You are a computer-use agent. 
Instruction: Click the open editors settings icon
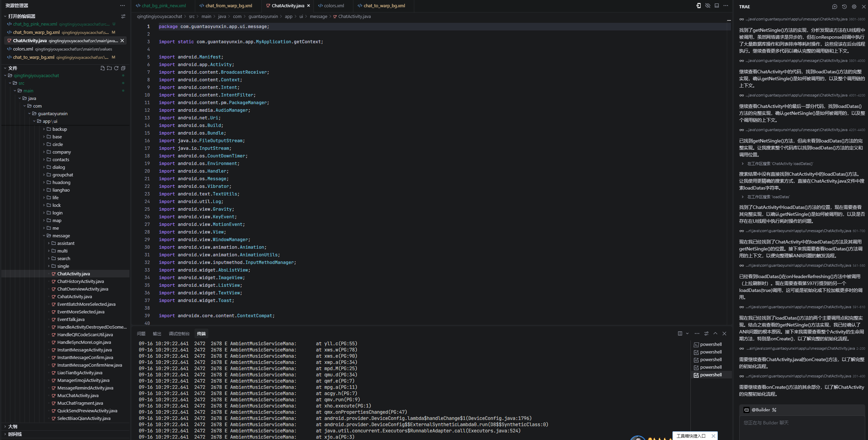tap(123, 16)
